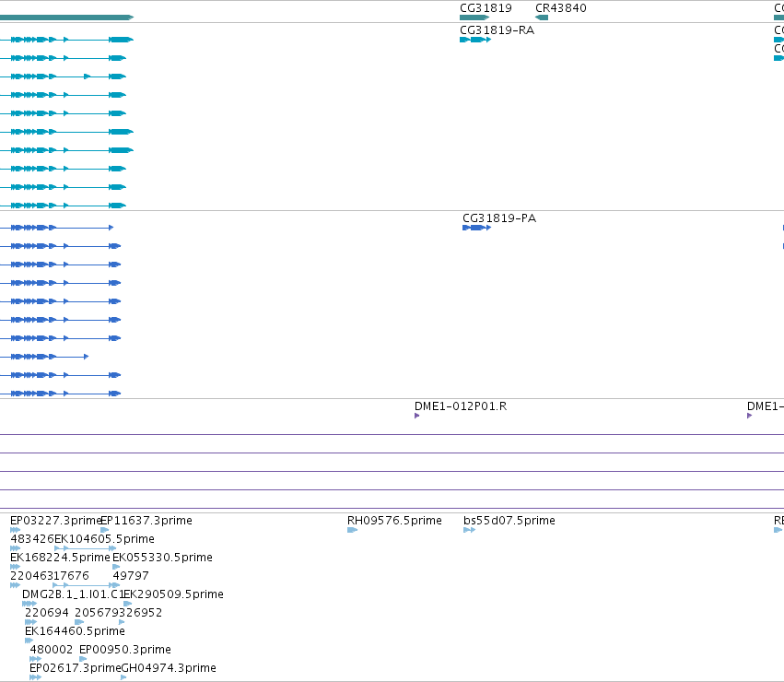
Task: Click the DME1-012P01.R purple marker
Action: [417, 416]
